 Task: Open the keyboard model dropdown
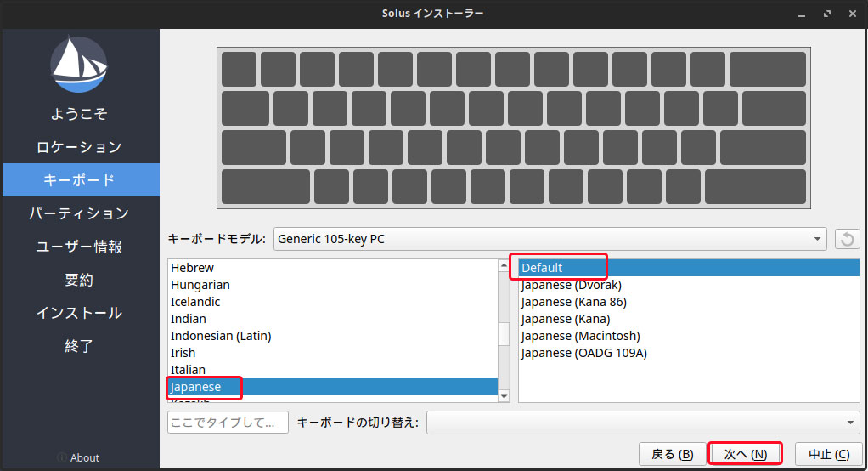tap(550, 239)
